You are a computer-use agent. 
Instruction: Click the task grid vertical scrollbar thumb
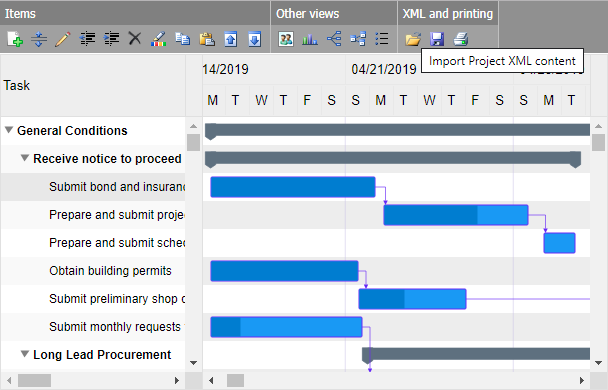[193, 142]
